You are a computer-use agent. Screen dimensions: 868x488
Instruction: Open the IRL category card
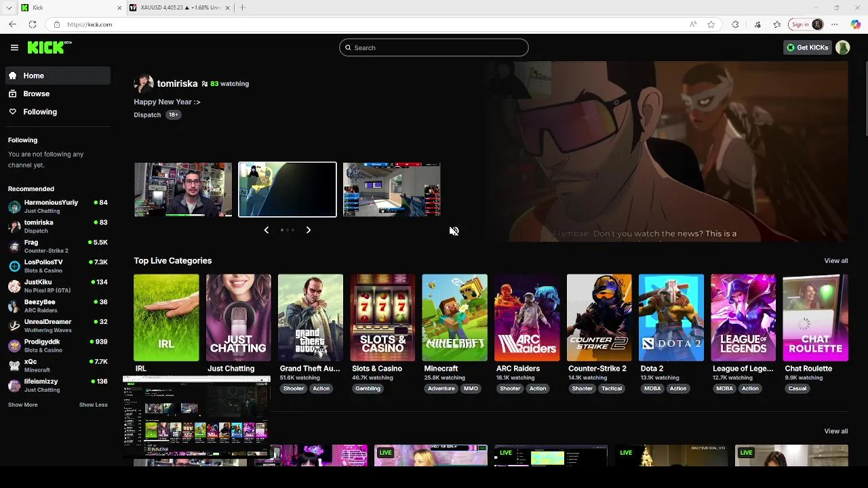[x=166, y=318]
